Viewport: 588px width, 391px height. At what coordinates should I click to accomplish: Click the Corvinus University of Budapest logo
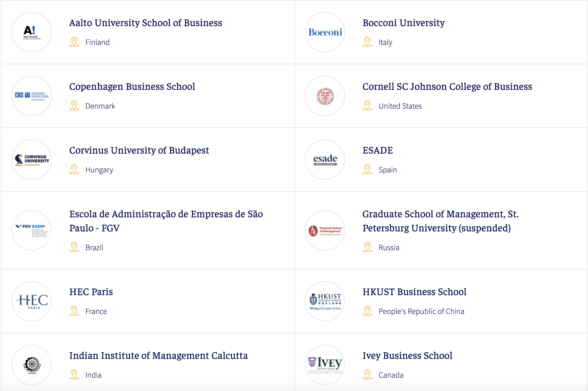click(x=31, y=160)
